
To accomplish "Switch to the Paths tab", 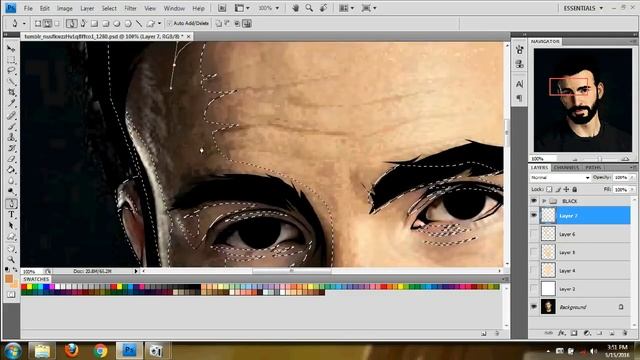I will coord(593,167).
